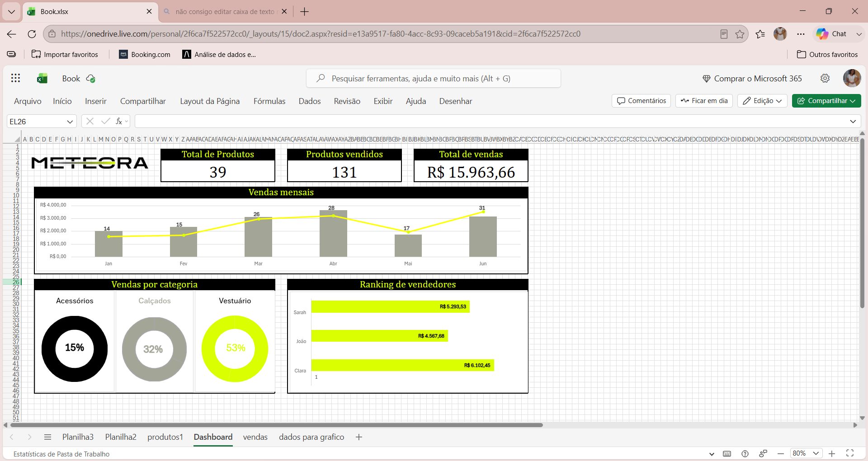Click the feedback icon in status bar

[763, 454]
